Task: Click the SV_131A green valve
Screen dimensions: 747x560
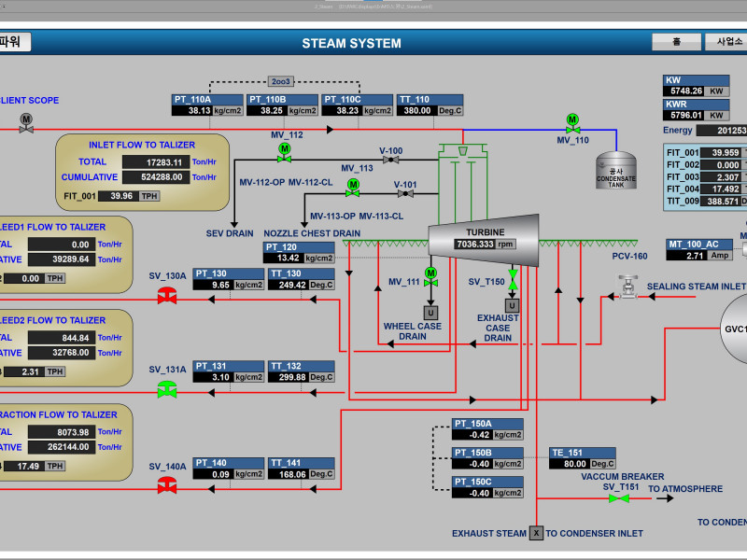Action: click(x=167, y=389)
